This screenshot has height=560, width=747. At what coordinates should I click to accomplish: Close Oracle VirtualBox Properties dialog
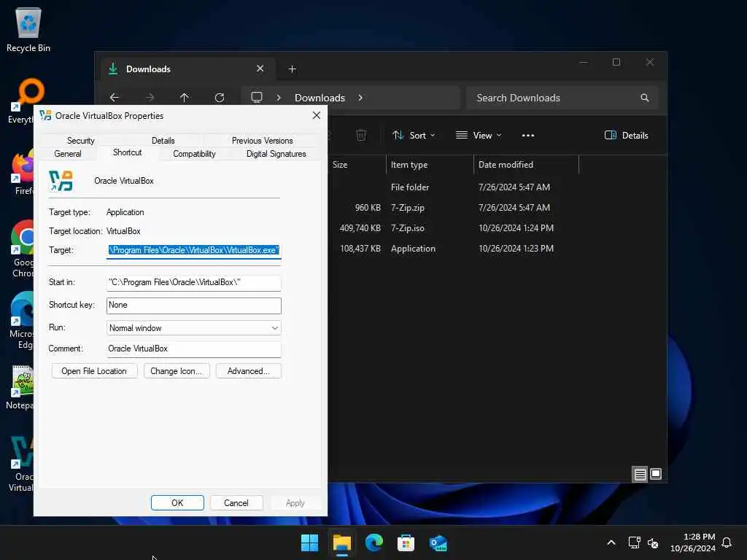point(317,115)
